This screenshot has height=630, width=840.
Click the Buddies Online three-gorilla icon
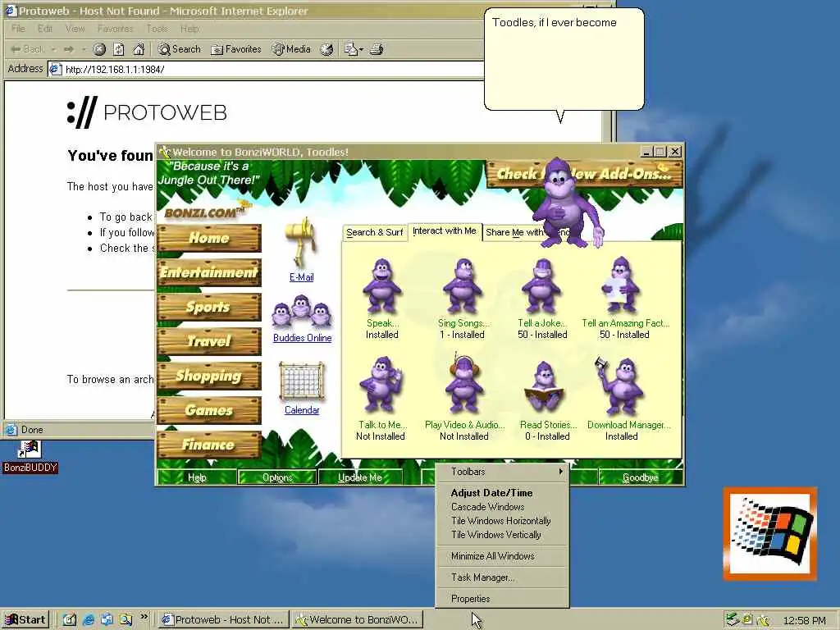[302, 311]
